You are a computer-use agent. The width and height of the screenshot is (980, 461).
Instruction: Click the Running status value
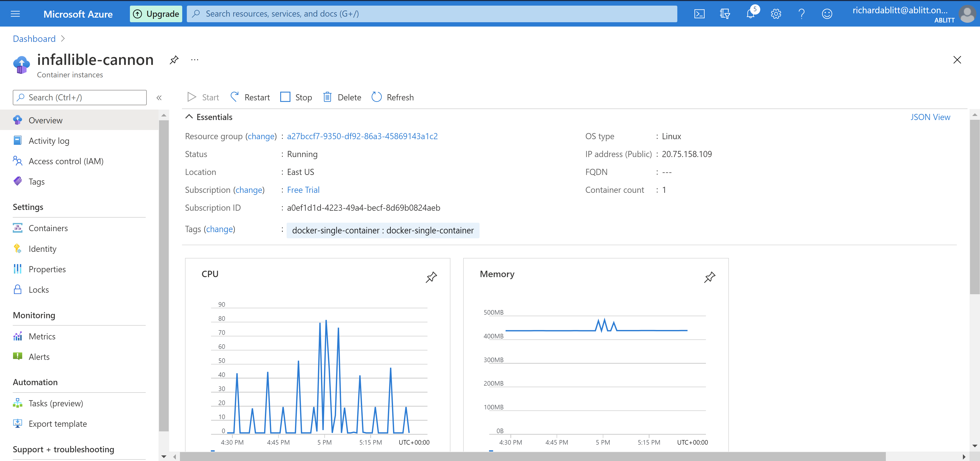(x=302, y=154)
